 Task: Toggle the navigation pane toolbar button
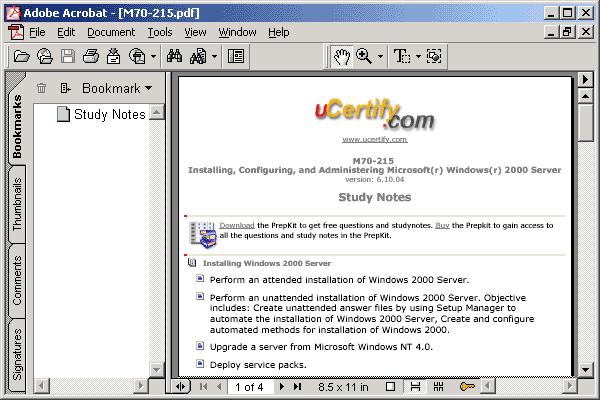pos(236,57)
